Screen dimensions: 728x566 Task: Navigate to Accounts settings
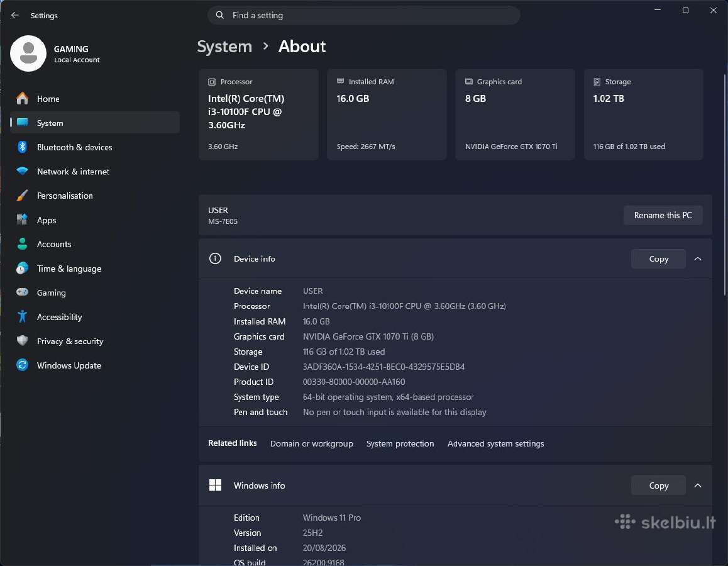click(x=95, y=244)
